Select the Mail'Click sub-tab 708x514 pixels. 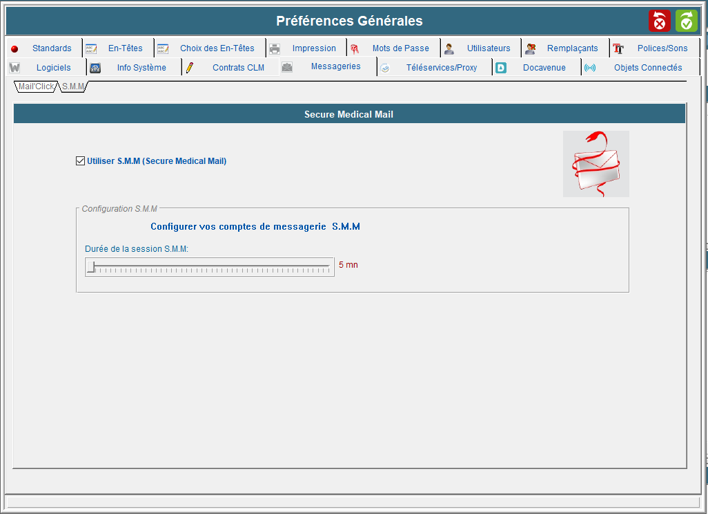click(x=36, y=87)
